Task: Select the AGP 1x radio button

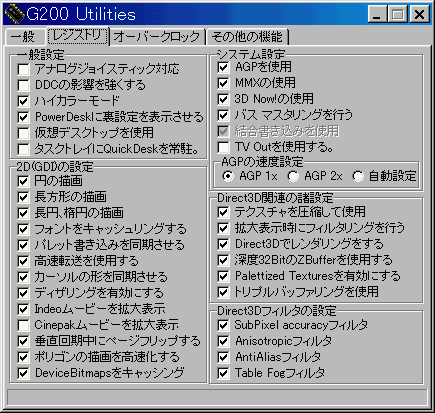Action: [228, 176]
